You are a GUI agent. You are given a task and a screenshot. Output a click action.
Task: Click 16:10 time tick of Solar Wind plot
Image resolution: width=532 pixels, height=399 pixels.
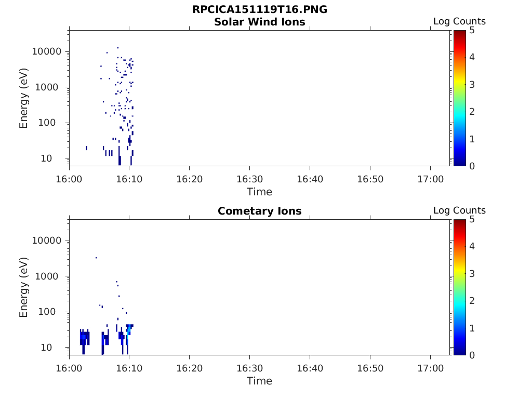tap(129, 179)
